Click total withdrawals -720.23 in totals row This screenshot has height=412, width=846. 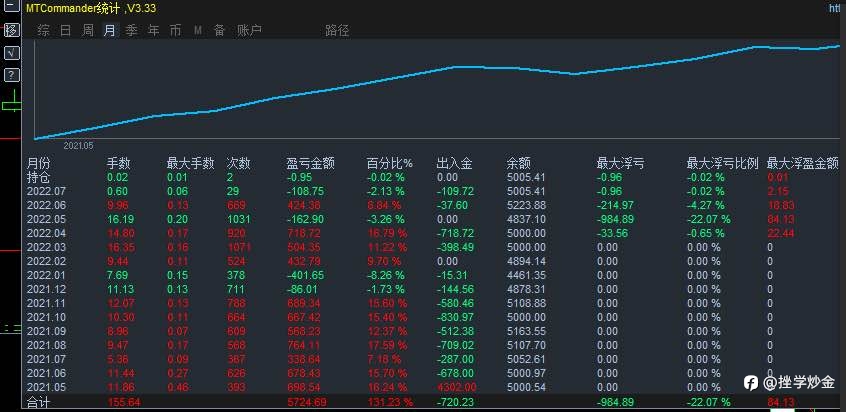coord(455,402)
